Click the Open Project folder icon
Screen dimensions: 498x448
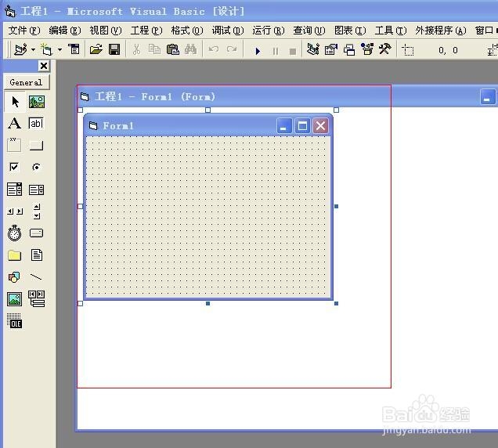coord(96,49)
